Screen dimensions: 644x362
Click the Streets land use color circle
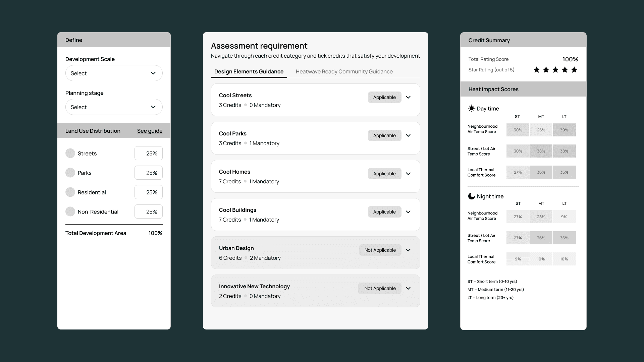tap(70, 153)
